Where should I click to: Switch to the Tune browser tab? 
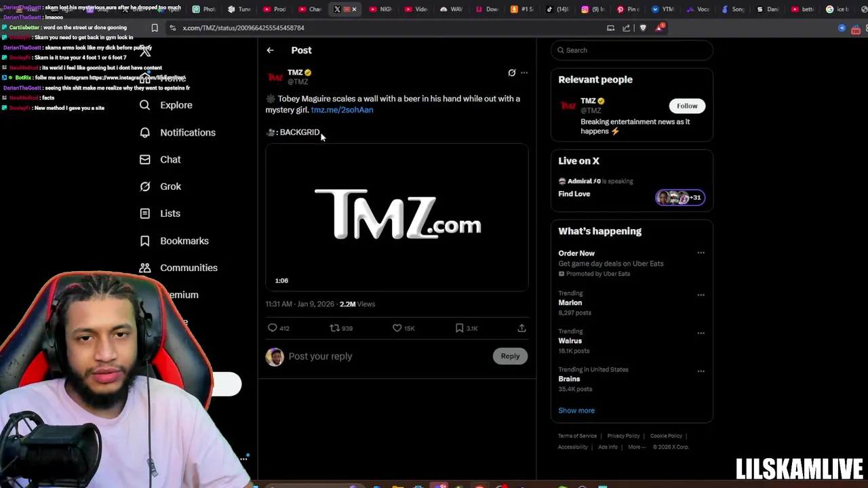239,9
